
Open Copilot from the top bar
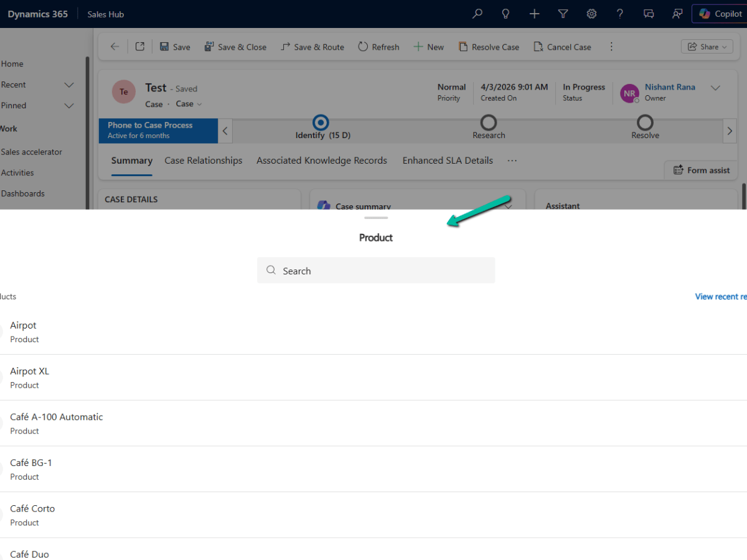coord(720,14)
